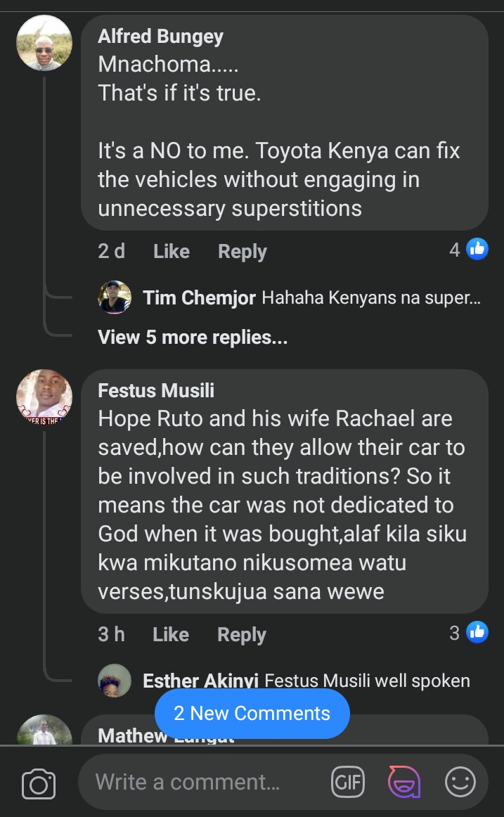Open the camera icon to attach photo

39,783
